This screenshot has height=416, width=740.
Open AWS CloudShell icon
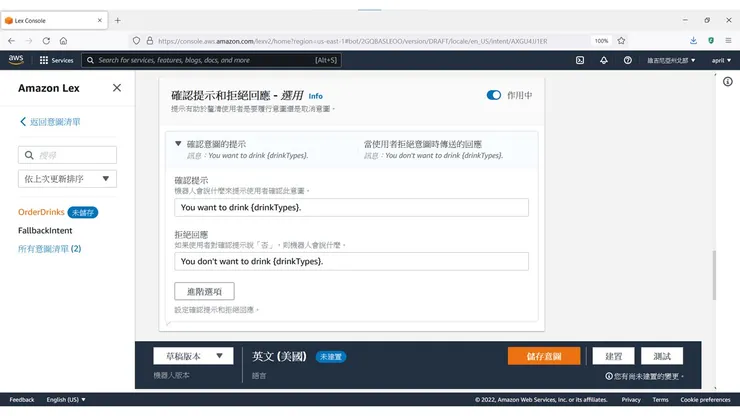(580, 60)
